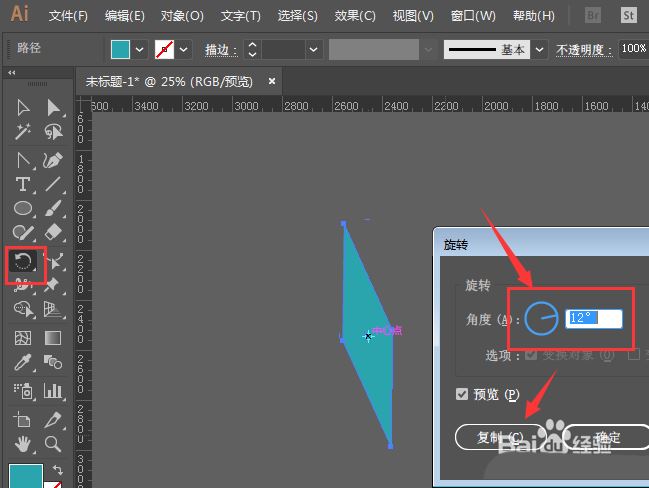Open the 描边 stroke panel link
Viewport: 649px width, 488px height.
[221, 50]
